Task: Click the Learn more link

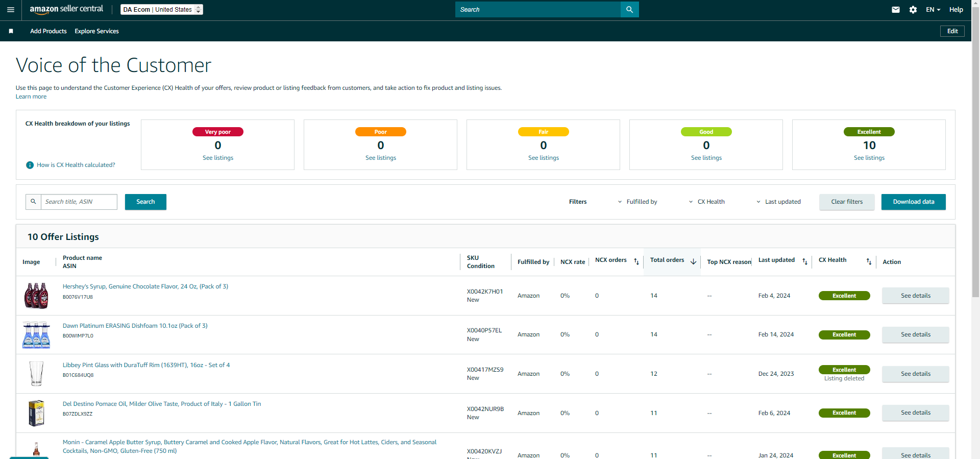Action: coord(31,96)
